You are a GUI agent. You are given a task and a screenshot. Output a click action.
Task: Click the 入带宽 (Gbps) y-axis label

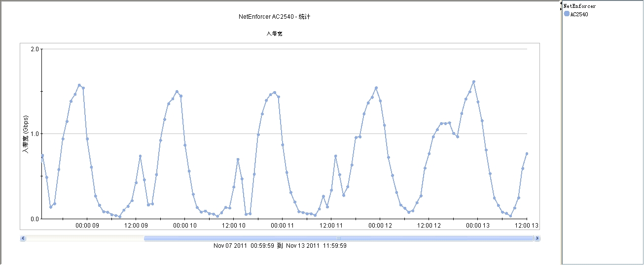click(26, 134)
